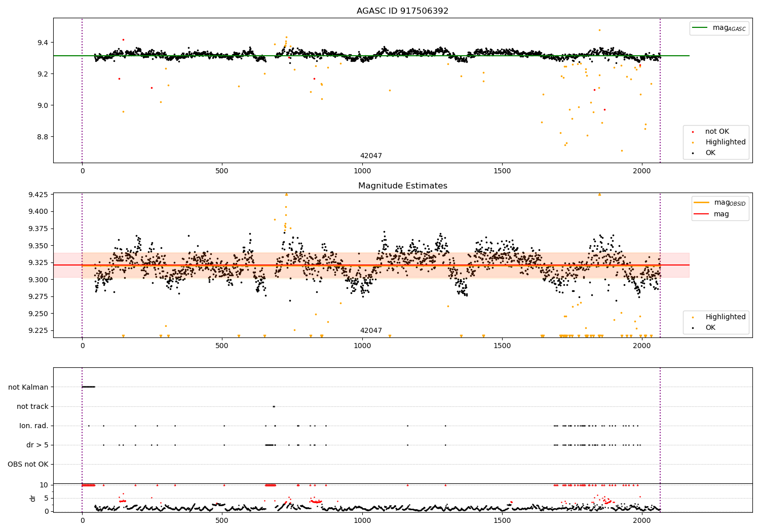
Task: Click the 2000 x-tick under the dr plot
Action: tap(642, 520)
